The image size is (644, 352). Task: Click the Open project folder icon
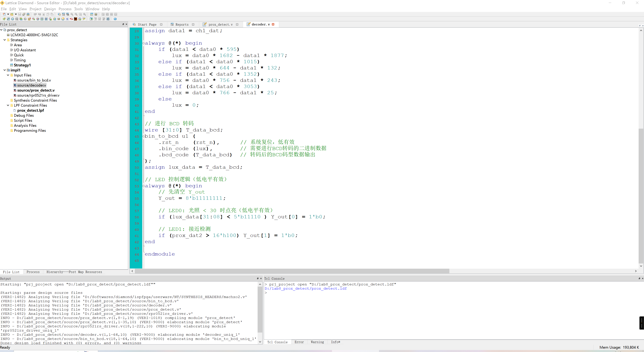point(12,14)
